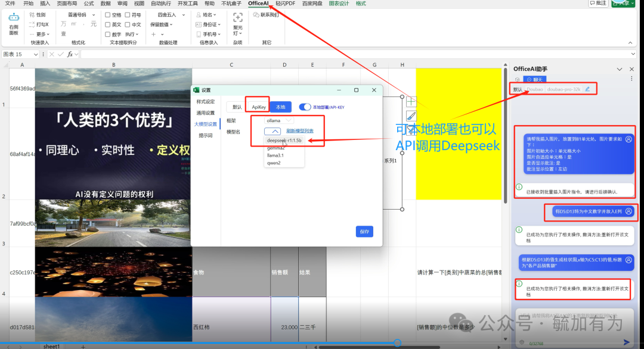Click the edit pencil icon beside doubao-pro-32k
Screen dimensions: 644x349
(587, 89)
